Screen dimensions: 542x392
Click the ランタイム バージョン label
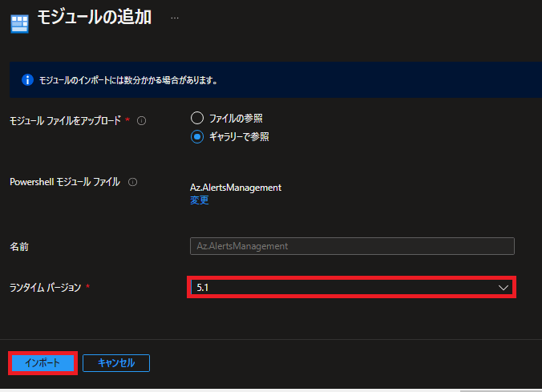pyautogui.click(x=45, y=287)
